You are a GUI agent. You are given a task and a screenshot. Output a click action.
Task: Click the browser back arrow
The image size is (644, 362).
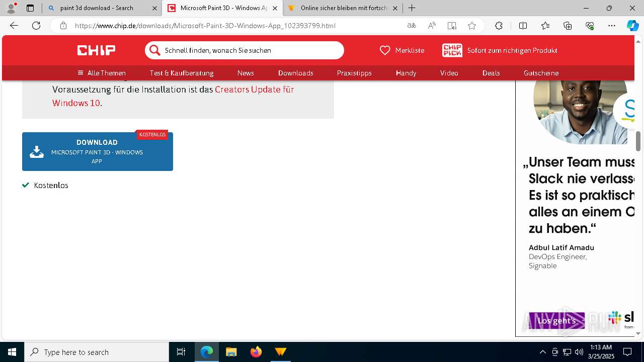click(x=14, y=26)
